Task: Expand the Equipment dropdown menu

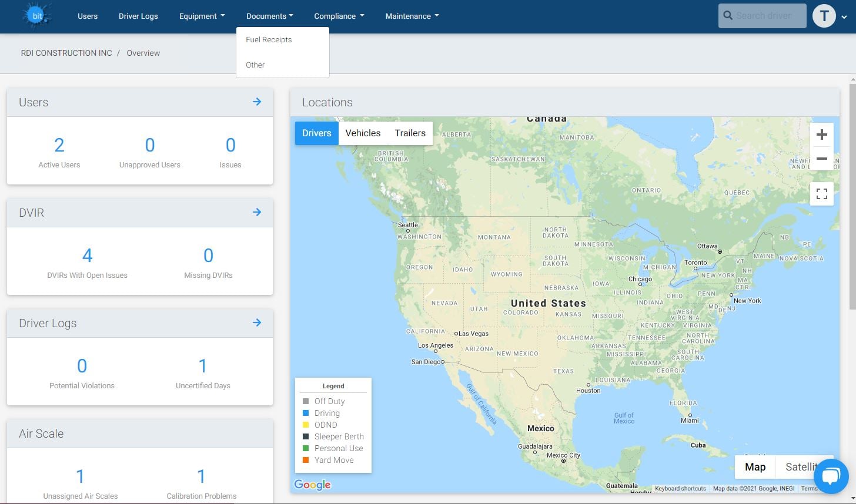Action: [x=202, y=16]
